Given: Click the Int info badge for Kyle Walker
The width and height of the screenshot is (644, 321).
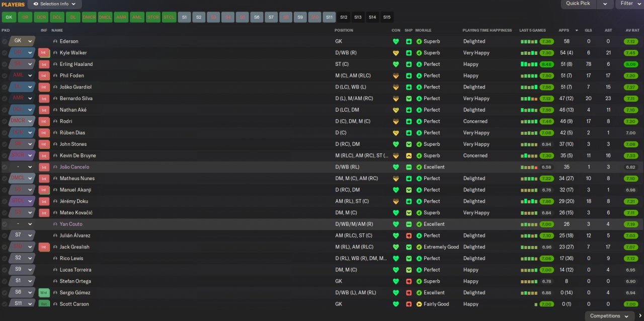Looking at the screenshot, I should click(x=44, y=53).
